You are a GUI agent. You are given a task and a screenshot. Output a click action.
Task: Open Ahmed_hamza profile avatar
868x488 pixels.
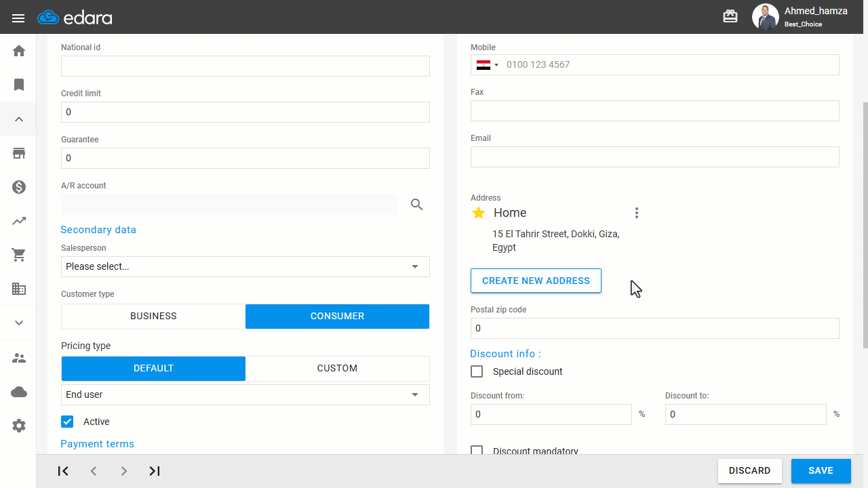(x=766, y=17)
